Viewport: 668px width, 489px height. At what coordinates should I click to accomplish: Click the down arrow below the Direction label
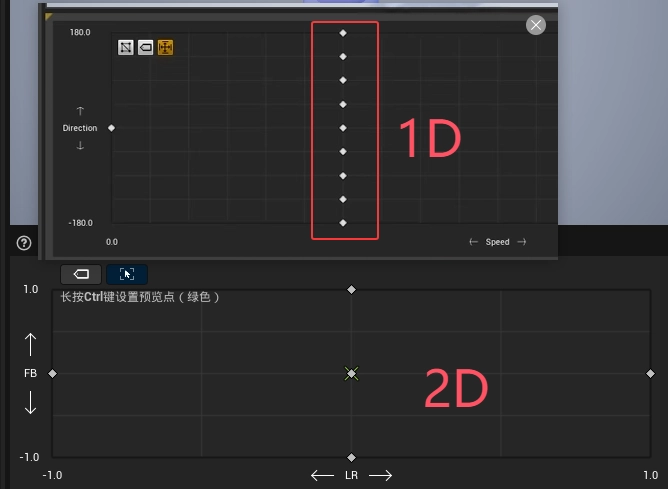[x=80, y=146]
